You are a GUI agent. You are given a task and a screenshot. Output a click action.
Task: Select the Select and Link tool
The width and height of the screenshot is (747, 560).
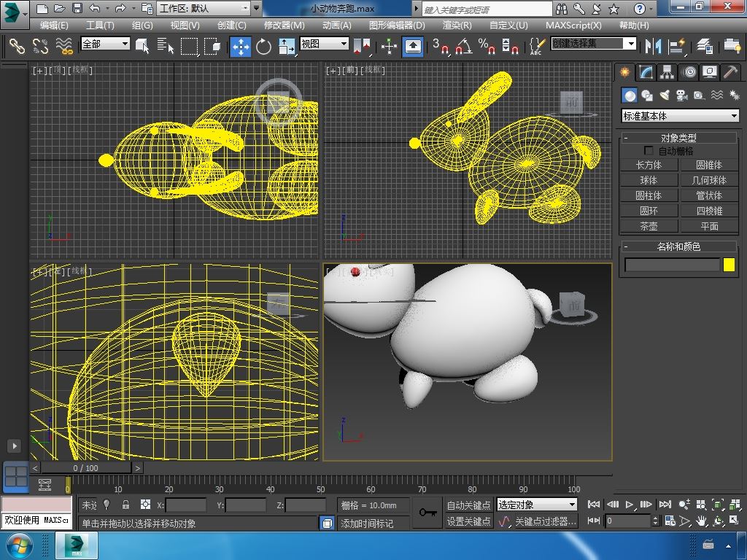(x=17, y=46)
